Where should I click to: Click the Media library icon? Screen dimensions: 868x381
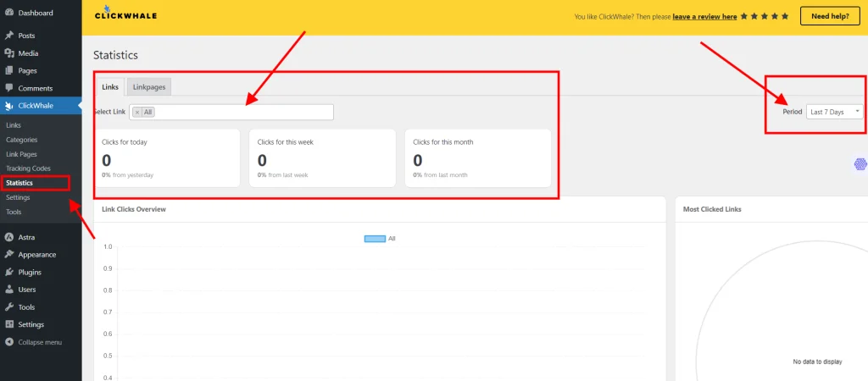pyautogui.click(x=8, y=53)
